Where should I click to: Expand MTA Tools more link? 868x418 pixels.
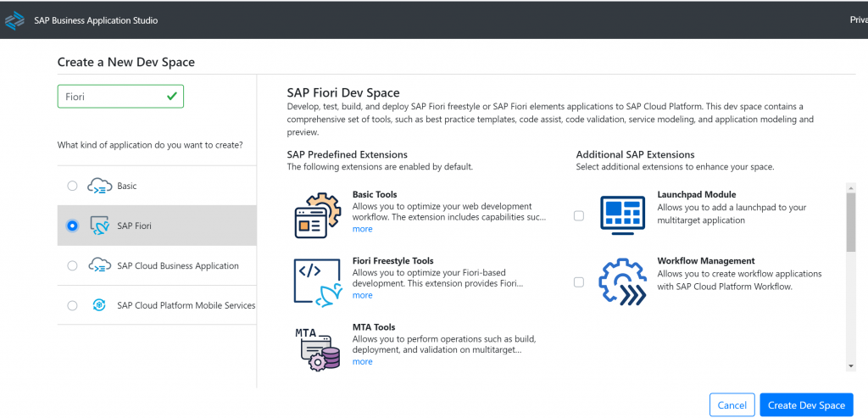[363, 361]
